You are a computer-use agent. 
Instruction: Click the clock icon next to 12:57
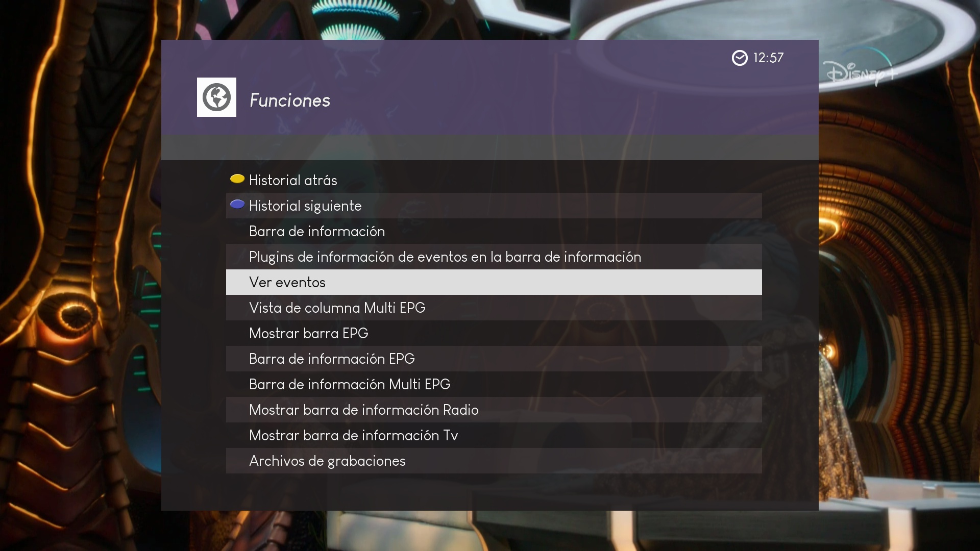point(740,58)
